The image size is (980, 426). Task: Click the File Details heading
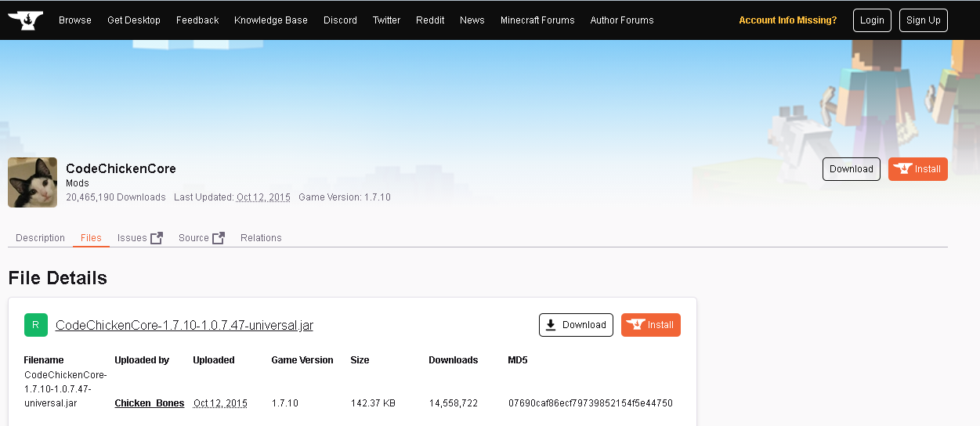point(57,278)
